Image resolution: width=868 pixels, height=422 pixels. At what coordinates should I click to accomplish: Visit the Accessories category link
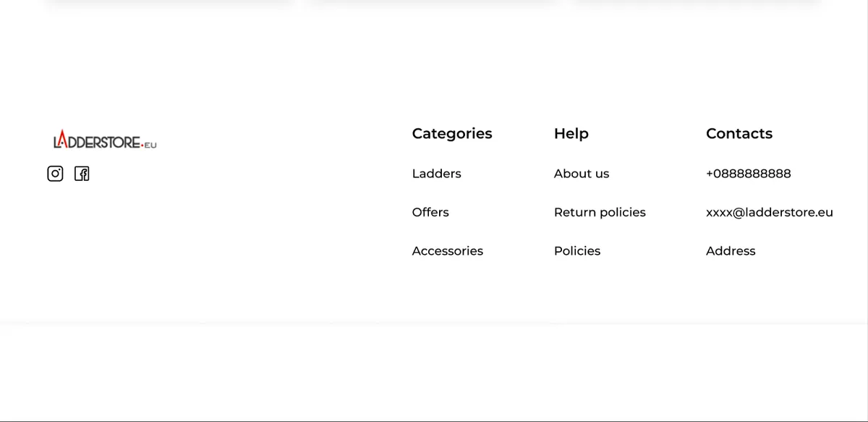coord(447,251)
